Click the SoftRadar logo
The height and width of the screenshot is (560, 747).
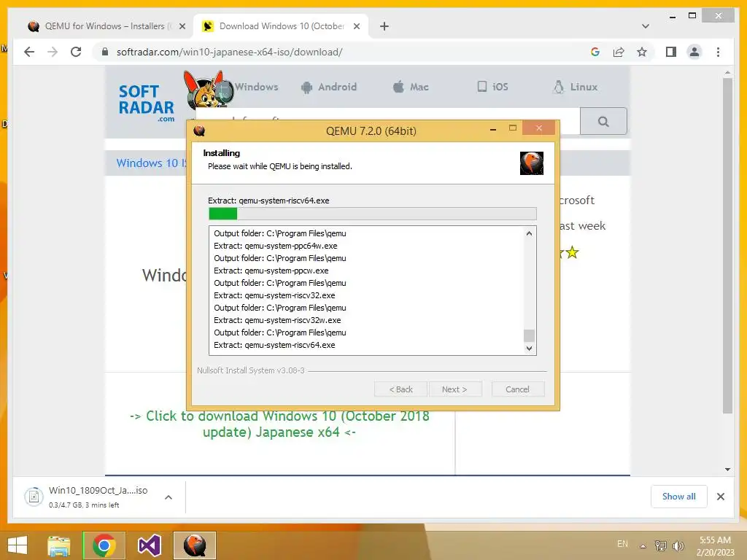(146, 102)
